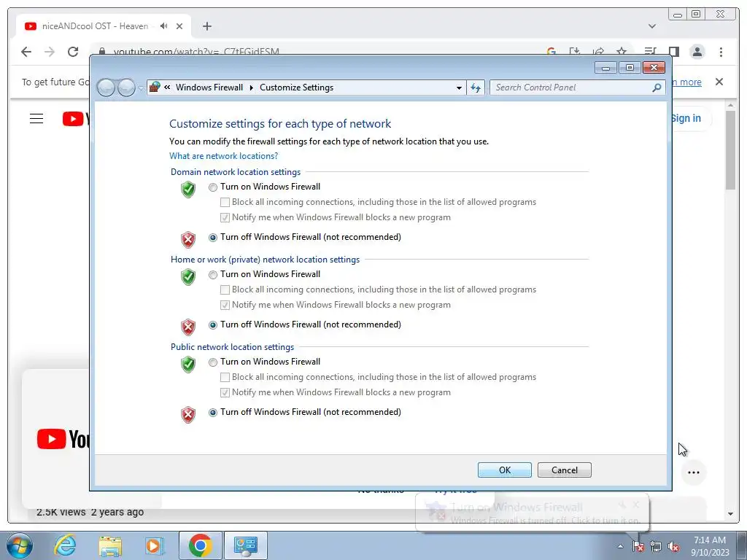Click Chrome page vertical scrollbar thumb

point(730,150)
